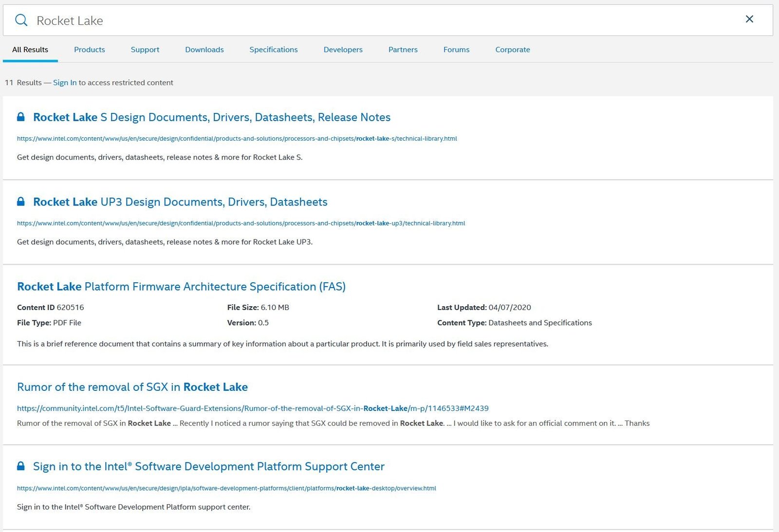Open Rocket Lake S Design Documents result title

coord(212,117)
